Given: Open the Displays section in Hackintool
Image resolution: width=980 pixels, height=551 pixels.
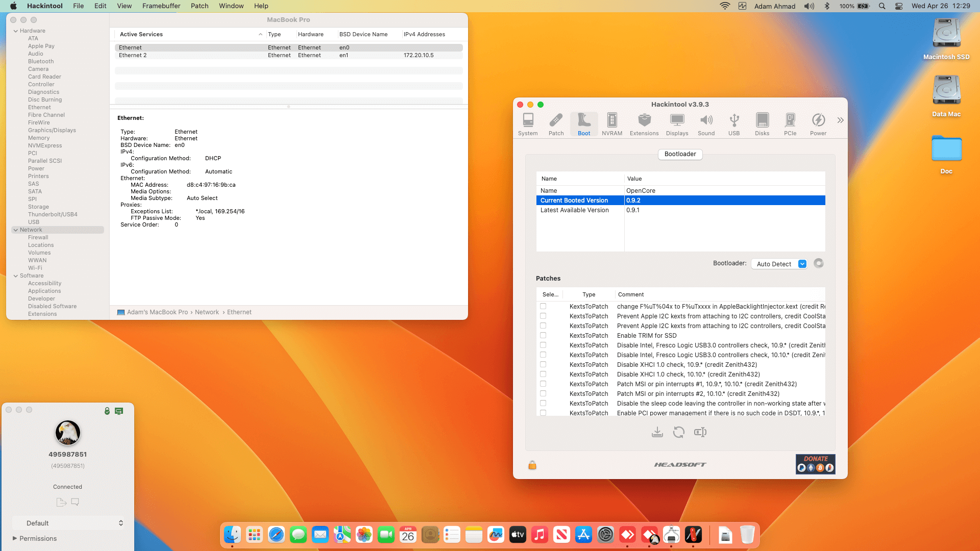Looking at the screenshot, I should pos(677,124).
